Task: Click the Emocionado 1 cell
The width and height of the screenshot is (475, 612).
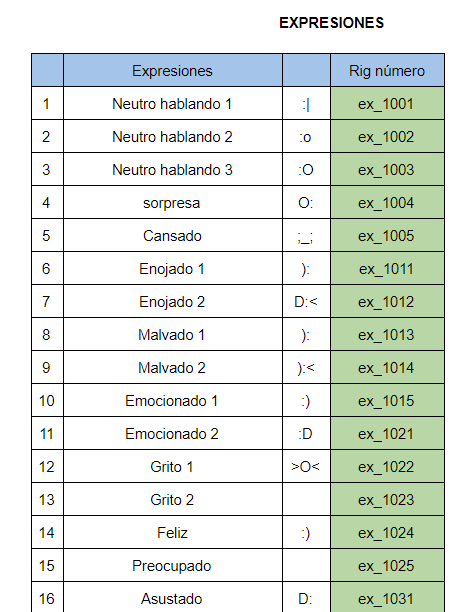Action: [x=173, y=400]
